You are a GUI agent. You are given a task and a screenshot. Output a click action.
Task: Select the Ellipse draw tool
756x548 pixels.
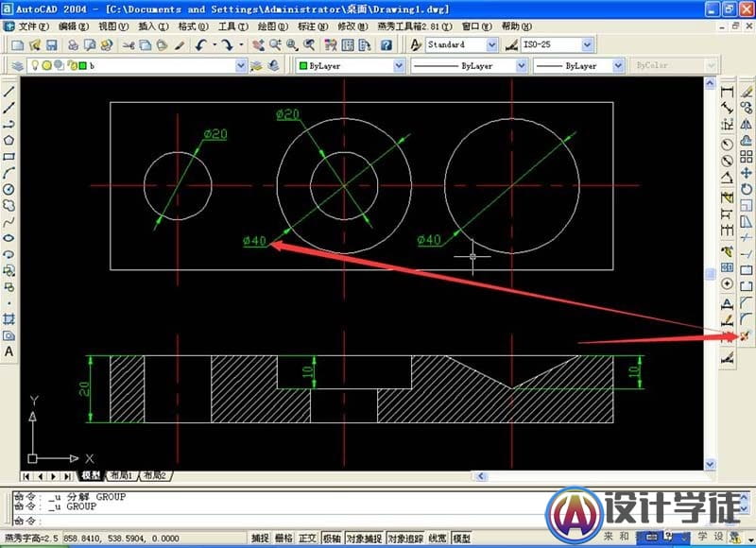[9, 238]
